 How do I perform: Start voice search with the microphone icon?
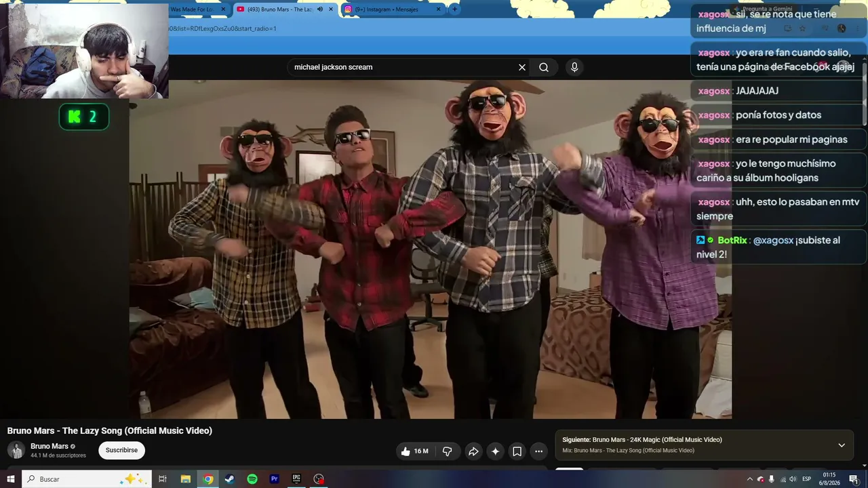574,67
